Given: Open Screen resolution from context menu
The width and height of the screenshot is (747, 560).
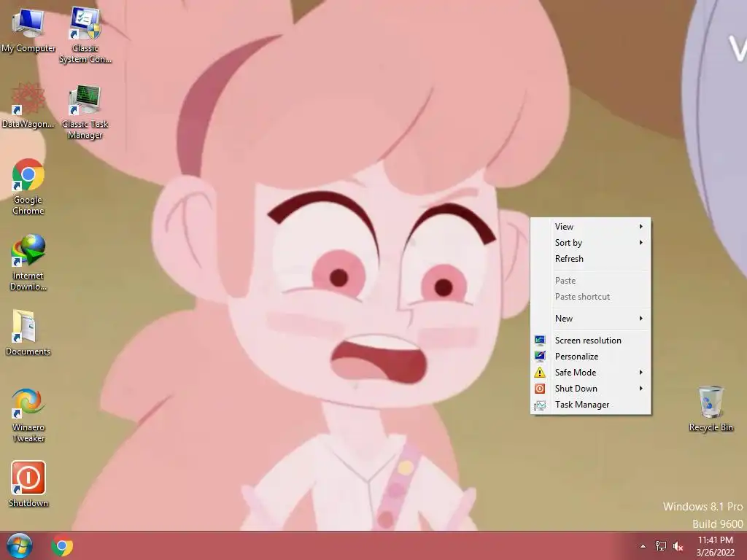Looking at the screenshot, I should point(591,341).
